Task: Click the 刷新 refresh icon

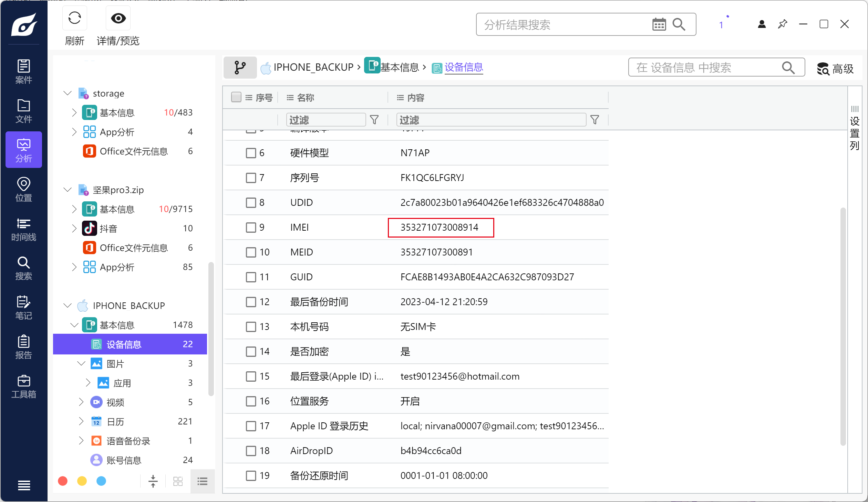Action: (74, 18)
